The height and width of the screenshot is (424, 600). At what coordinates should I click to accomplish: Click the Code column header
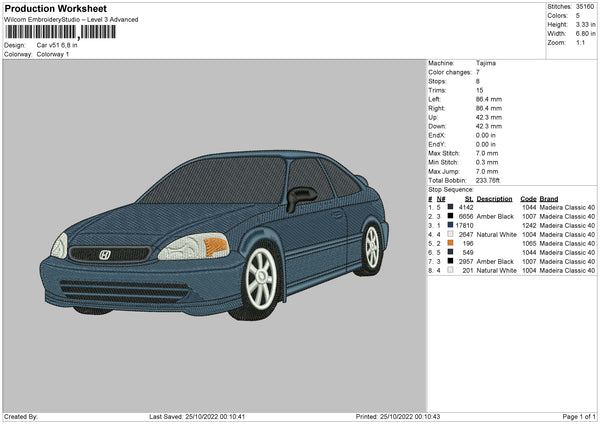point(529,198)
